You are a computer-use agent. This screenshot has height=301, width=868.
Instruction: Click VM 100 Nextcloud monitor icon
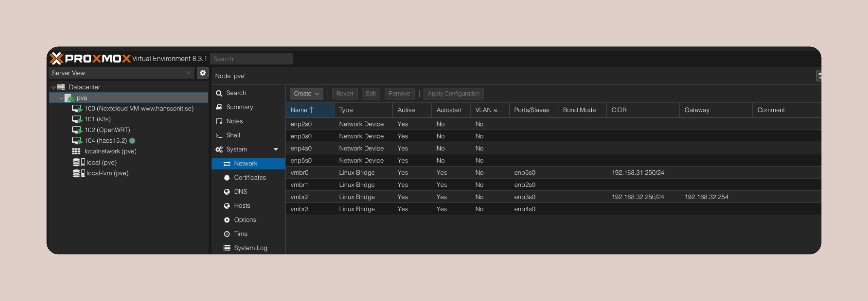coord(77,109)
